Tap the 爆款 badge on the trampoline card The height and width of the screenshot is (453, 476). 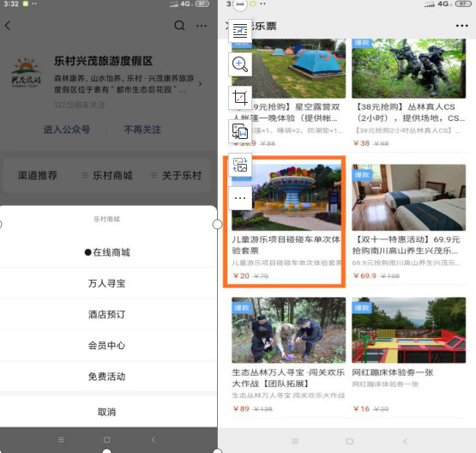[x=362, y=308]
